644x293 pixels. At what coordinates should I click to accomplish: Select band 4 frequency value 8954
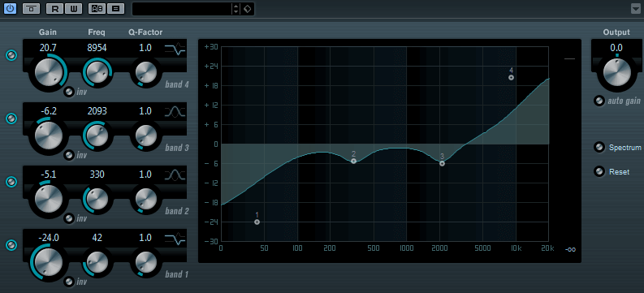pyautogui.click(x=97, y=48)
